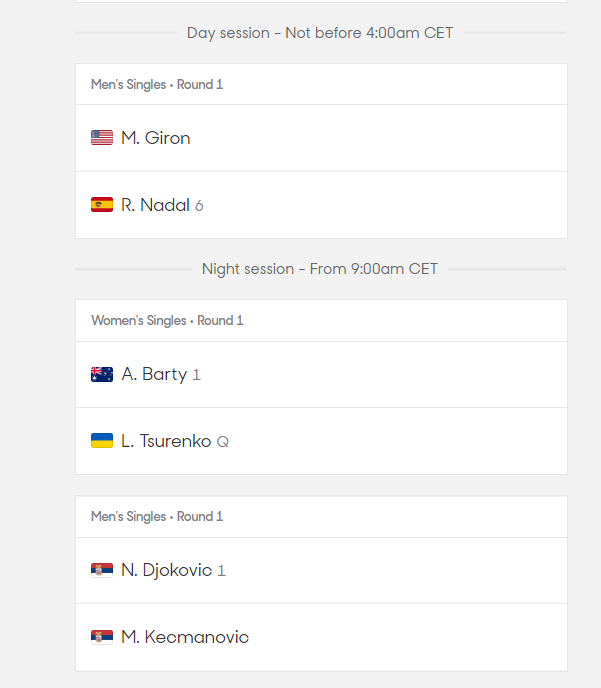Click seed number 6 next to Nadal
Image resolution: width=601 pixels, height=688 pixels.
click(199, 206)
